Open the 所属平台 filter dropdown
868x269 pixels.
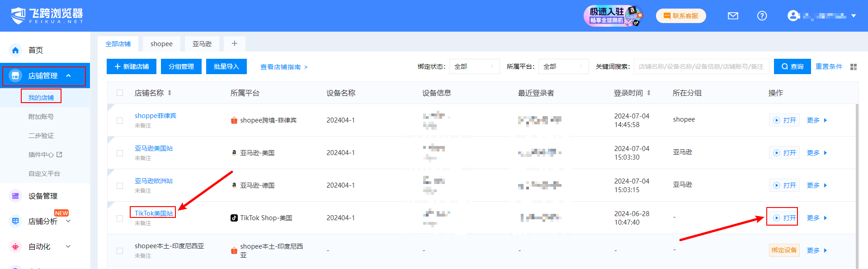pyautogui.click(x=563, y=66)
